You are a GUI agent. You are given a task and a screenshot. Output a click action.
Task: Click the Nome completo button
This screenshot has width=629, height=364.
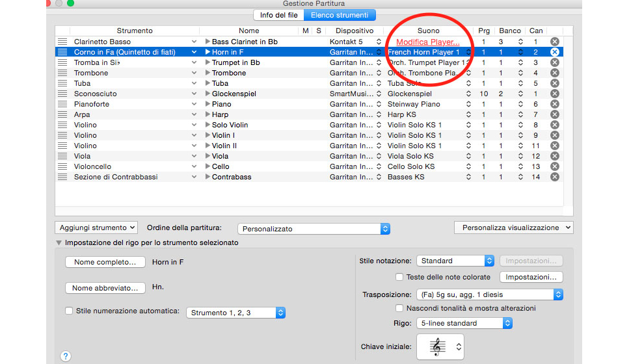click(x=105, y=263)
